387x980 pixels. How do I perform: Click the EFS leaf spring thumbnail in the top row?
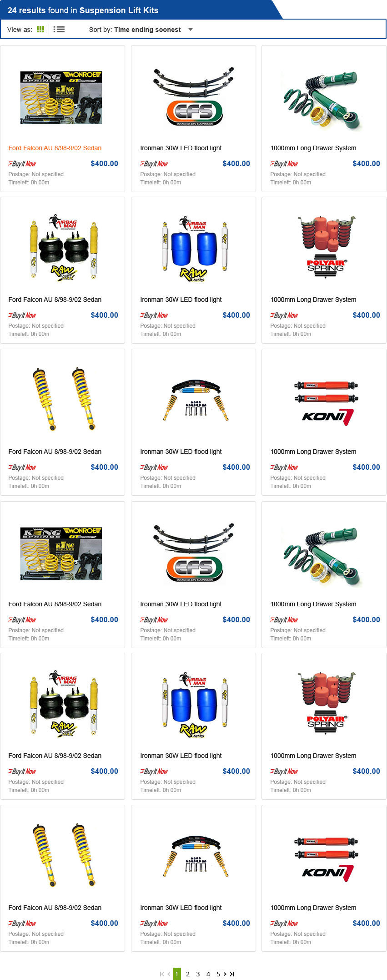tap(193, 97)
